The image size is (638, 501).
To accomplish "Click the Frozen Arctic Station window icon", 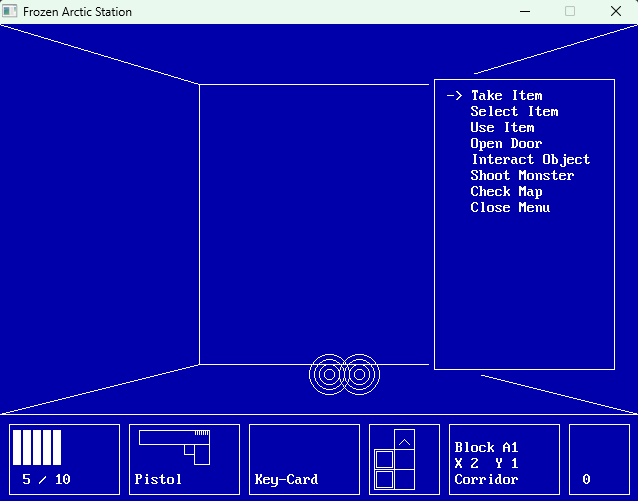I will point(9,11).
